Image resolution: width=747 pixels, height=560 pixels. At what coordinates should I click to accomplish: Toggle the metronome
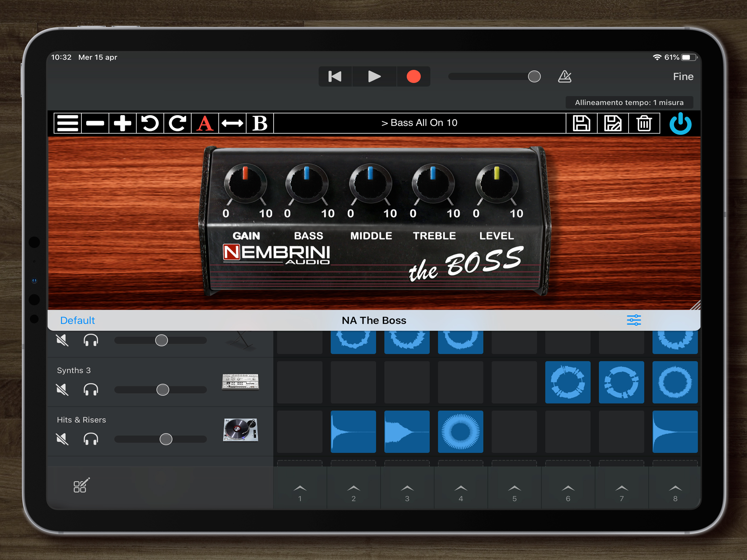coord(565,76)
